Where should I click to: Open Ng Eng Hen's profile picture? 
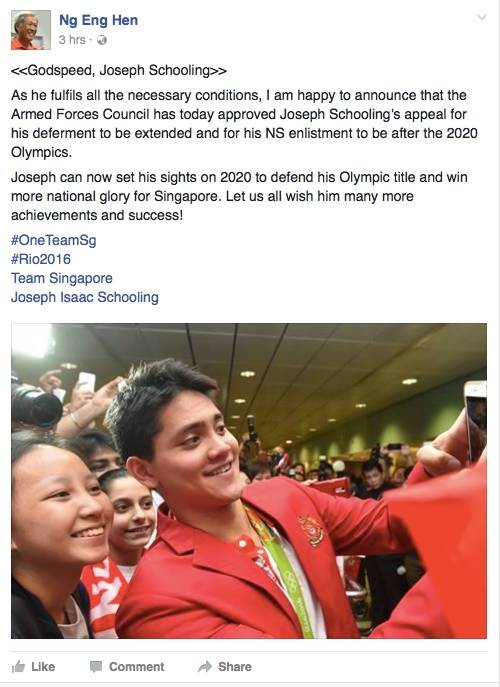click(31, 30)
